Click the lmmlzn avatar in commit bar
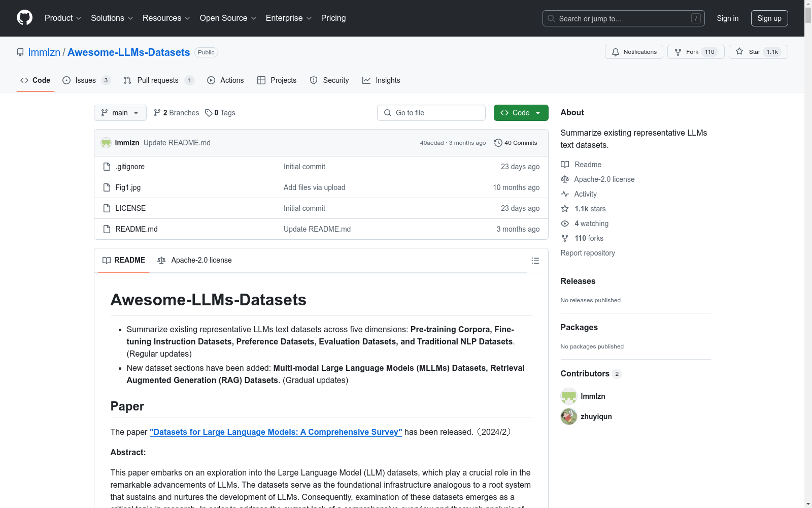The image size is (812, 508). point(106,143)
